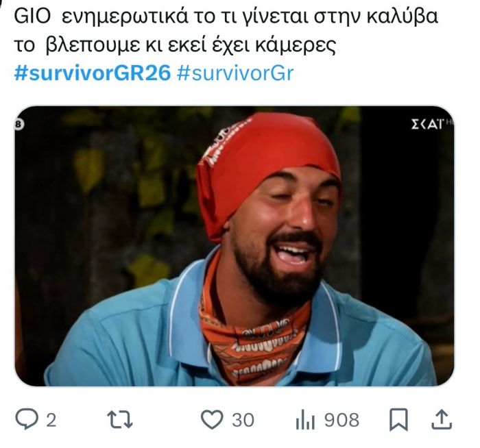This screenshot has width=480, height=448.
Task: Click the text line ending with κάμερες
Action: click(x=175, y=45)
